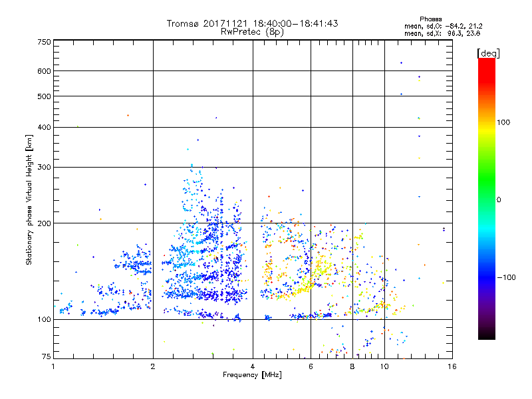This screenshot has height=399, width=532.
Task: Click the y-axis tick label '75'
Action: [x=47, y=356]
